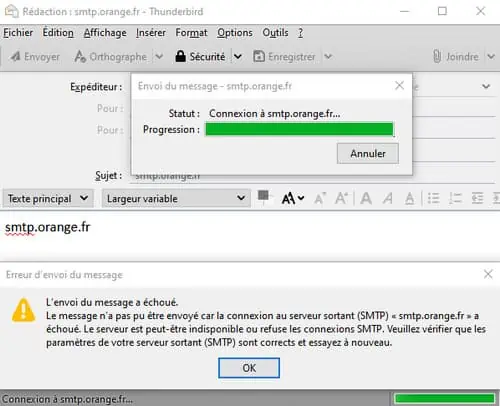The width and height of the screenshot is (500, 406).
Task: Open the text color swatch
Action: [263, 196]
